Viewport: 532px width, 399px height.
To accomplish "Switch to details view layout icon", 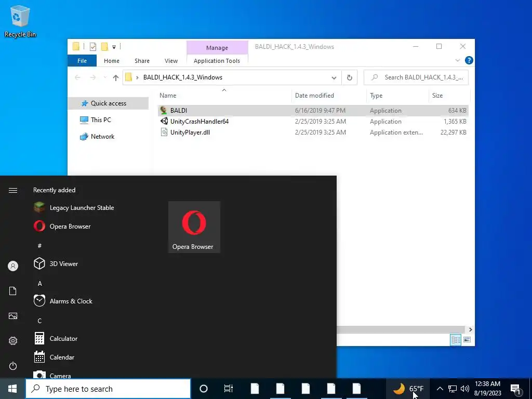I will [456, 340].
